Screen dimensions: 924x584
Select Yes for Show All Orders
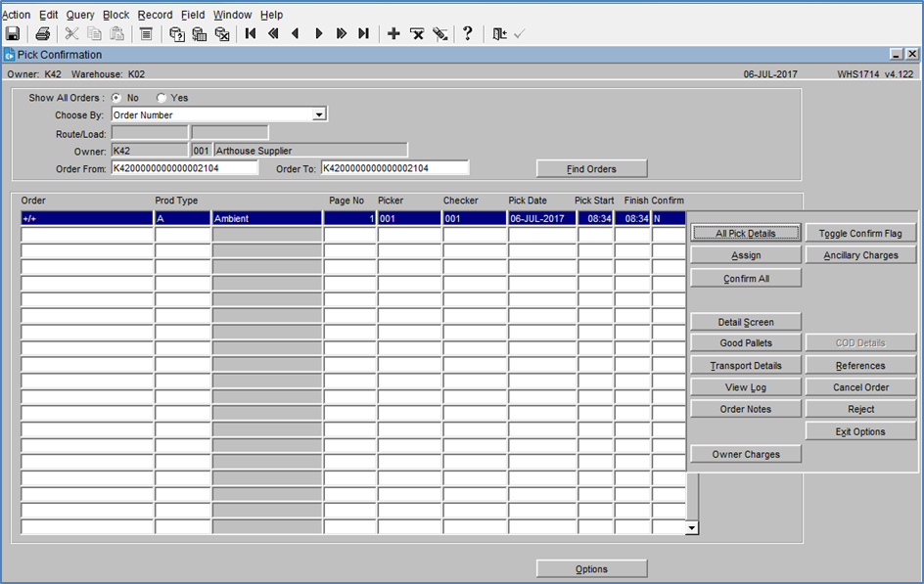tap(162, 98)
